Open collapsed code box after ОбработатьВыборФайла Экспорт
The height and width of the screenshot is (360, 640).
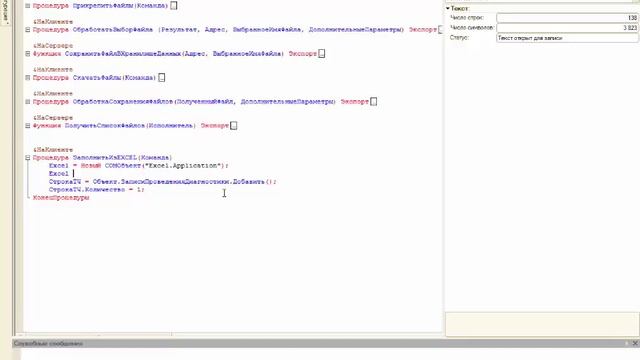[441, 30]
